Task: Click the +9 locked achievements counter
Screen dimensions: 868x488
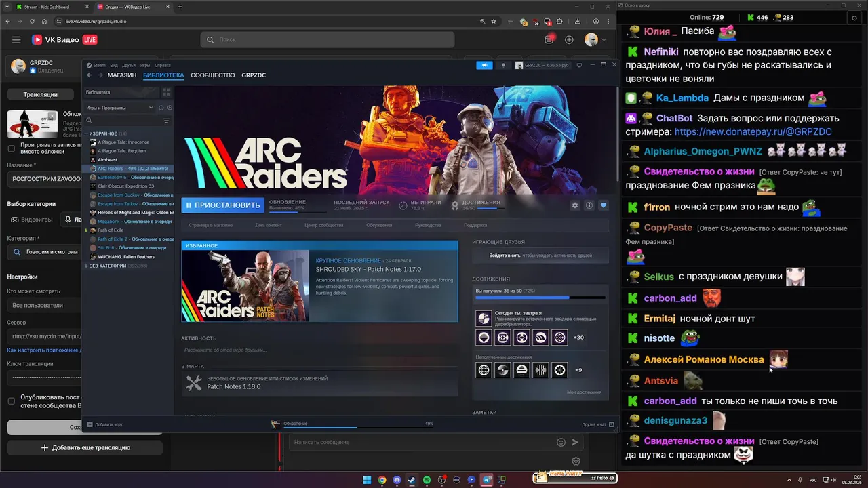Action: point(578,370)
